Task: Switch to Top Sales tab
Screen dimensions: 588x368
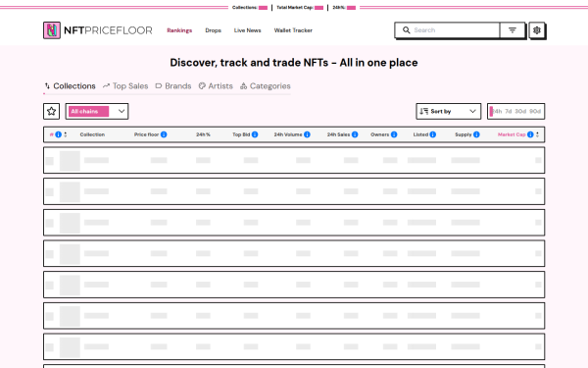Action: tap(125, 86)
